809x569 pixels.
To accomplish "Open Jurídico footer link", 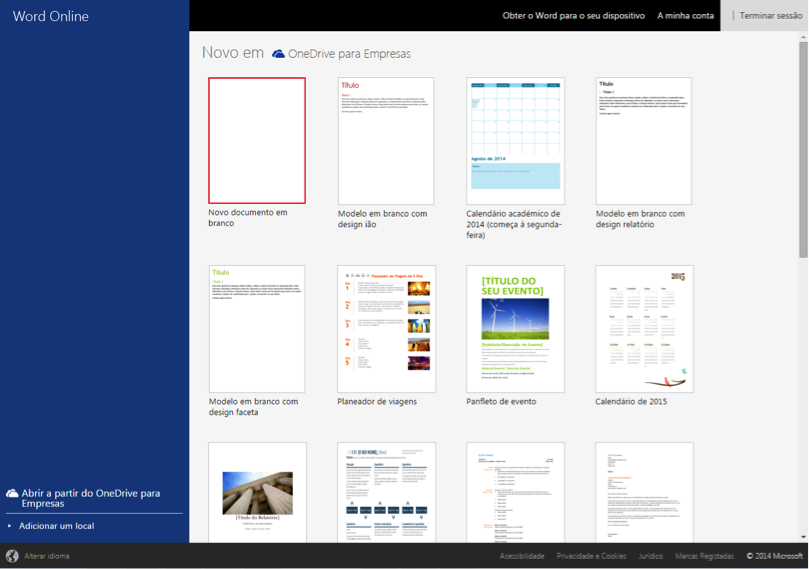I will click(x=651, y=556).
